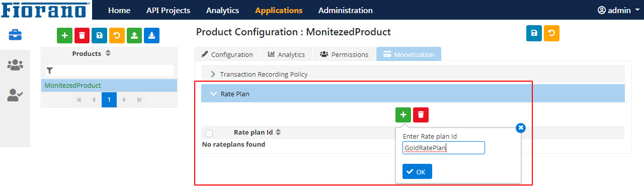The image size is (644, 186).
Task: Click the blue save icon above Products
Action: pos(100,36)
